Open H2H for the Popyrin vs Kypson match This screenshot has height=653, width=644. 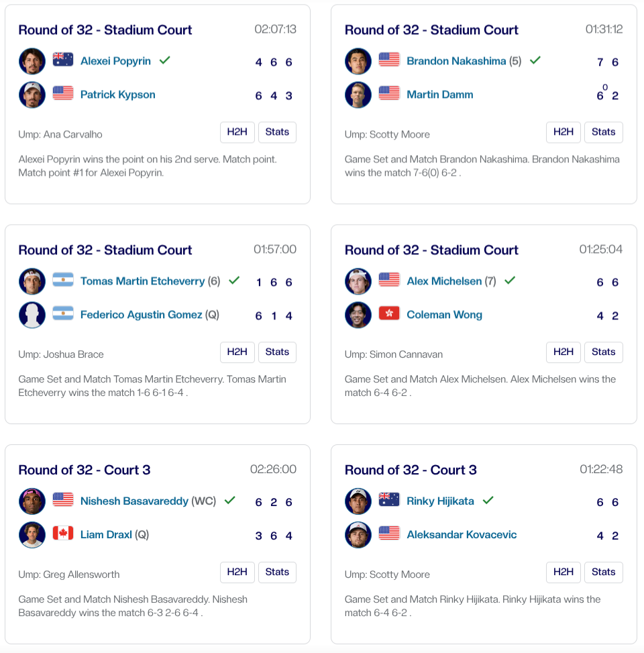237,132
